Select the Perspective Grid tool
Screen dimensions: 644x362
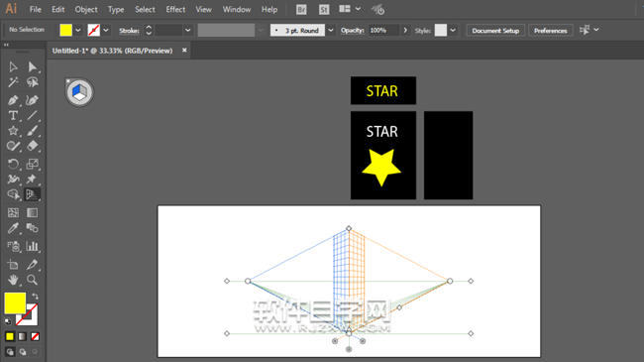[x=32, y=194]
